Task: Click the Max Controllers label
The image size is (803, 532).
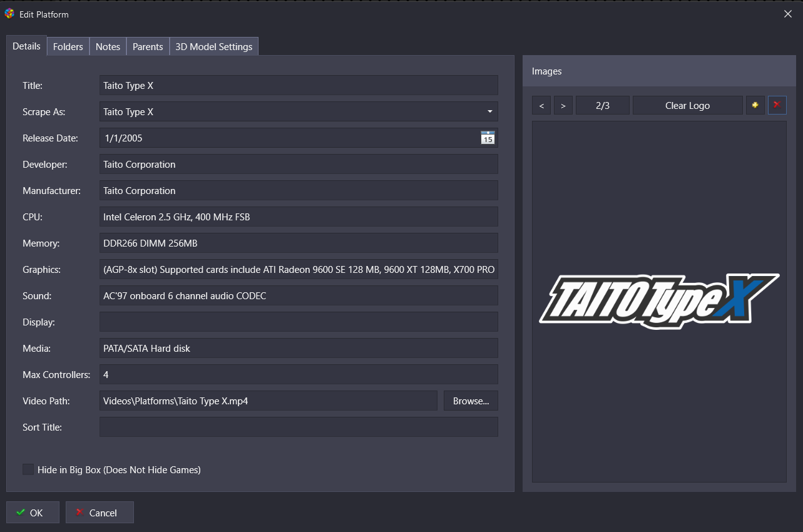Action: pos(56,375)
